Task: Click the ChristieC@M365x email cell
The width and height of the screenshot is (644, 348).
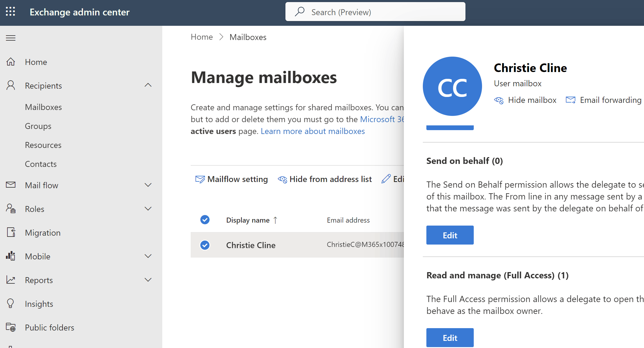Action: click(x=365, y=245)
